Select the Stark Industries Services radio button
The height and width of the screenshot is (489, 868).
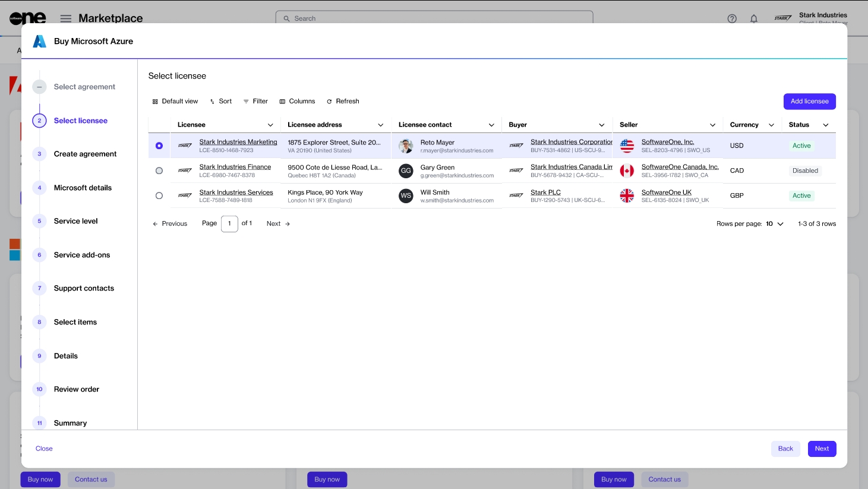pos(159,196)
